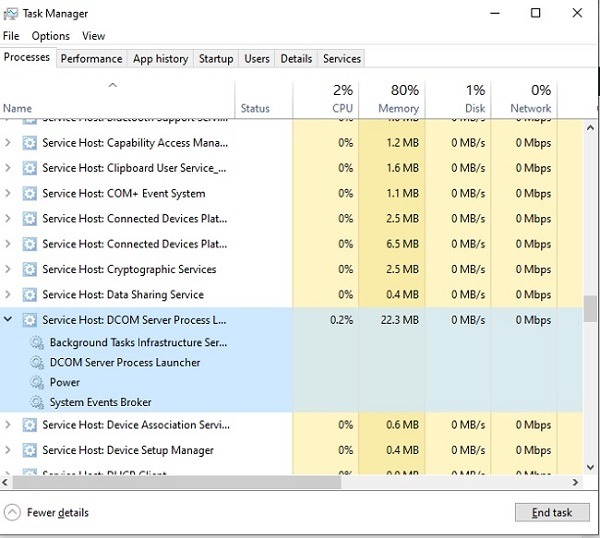Select the DCOM Server Process Launcher child entry
The image size is (600, 538).
click(125, 362)
